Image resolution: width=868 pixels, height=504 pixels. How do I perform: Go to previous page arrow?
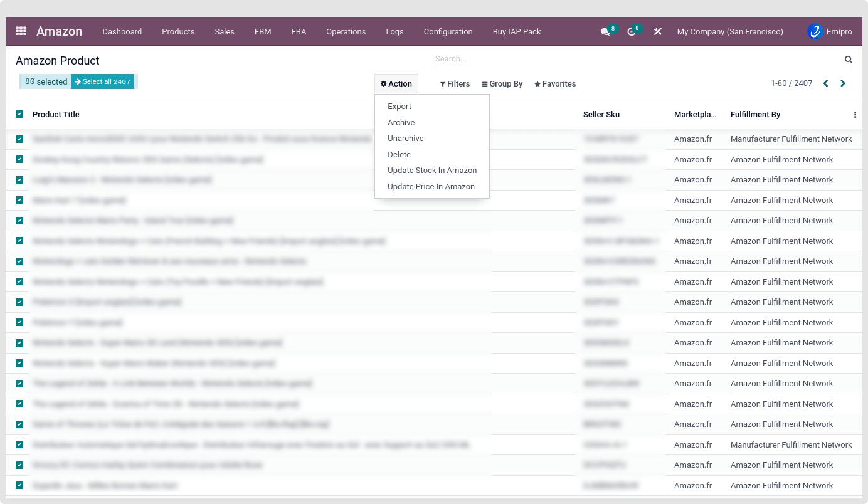click(x=825, y=83)
